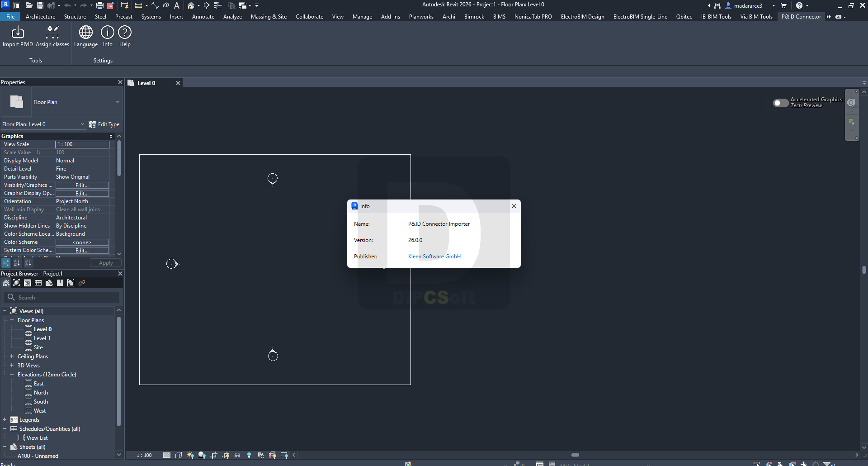Expand the 3D Views tree node
This screenshot has height=466, width=868.
tap(12, 366)
